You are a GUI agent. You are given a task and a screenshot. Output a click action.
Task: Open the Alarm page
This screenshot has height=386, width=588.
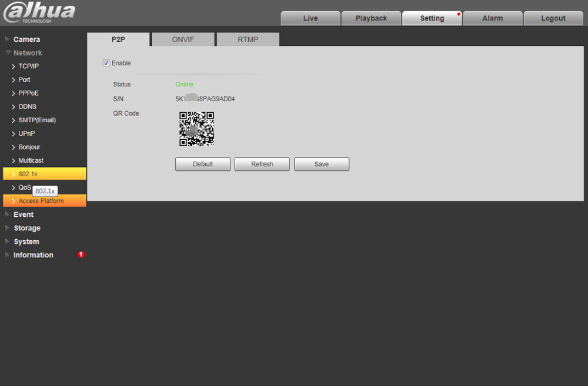[x=492, y=18]
